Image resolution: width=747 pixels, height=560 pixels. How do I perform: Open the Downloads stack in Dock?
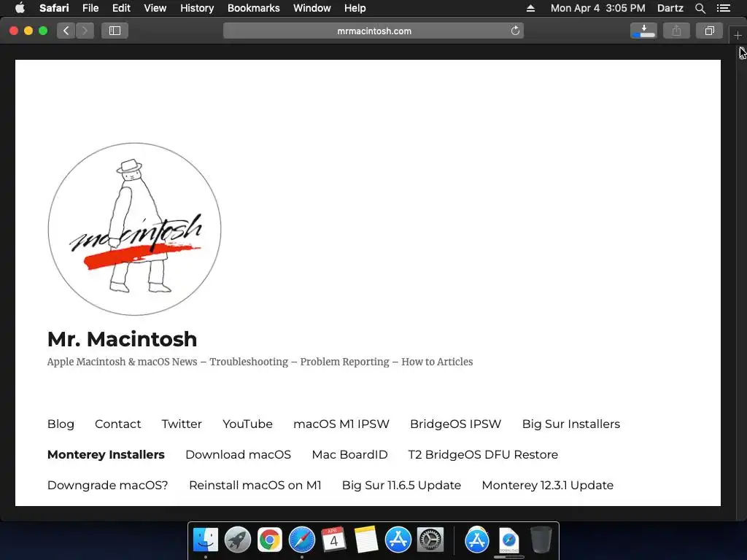pos(508,540)
